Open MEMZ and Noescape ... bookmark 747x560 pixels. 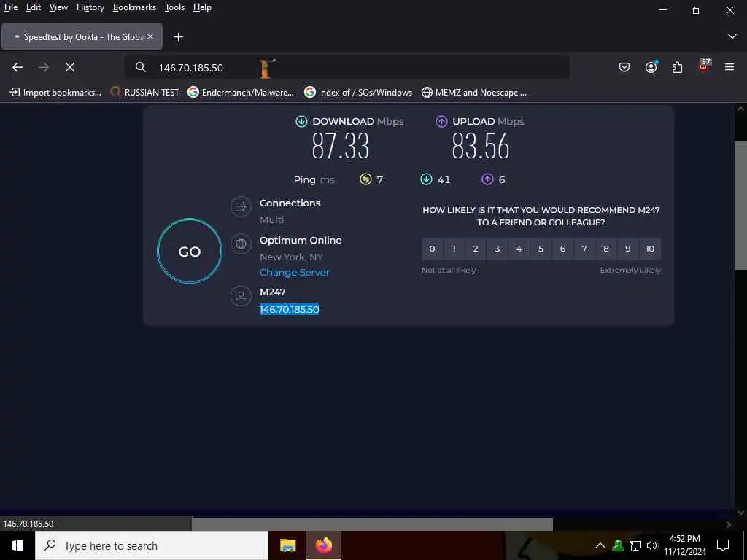(x=474, y=93)
